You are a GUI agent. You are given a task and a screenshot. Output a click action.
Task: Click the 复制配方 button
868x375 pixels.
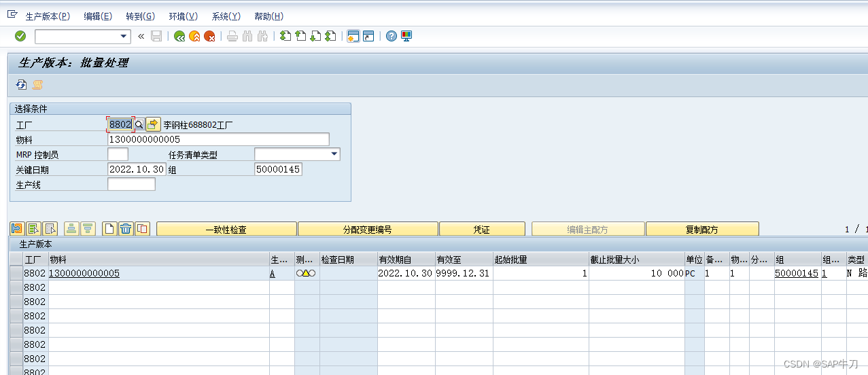tap(702, 229)
